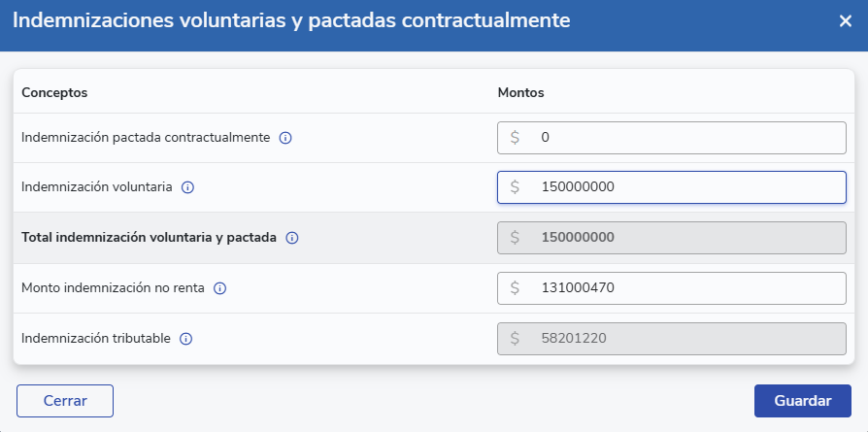
Task: Click info icon next to Monto indemnización no renta
Action: pyautogui.click(x=219, y=288)
